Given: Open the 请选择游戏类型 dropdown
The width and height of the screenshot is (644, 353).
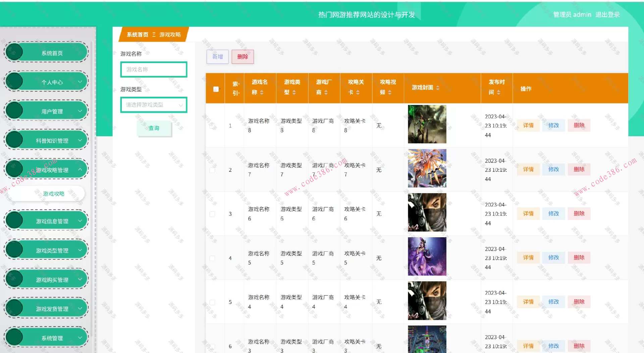Looking at the screenshot, I should coord(154,105).
